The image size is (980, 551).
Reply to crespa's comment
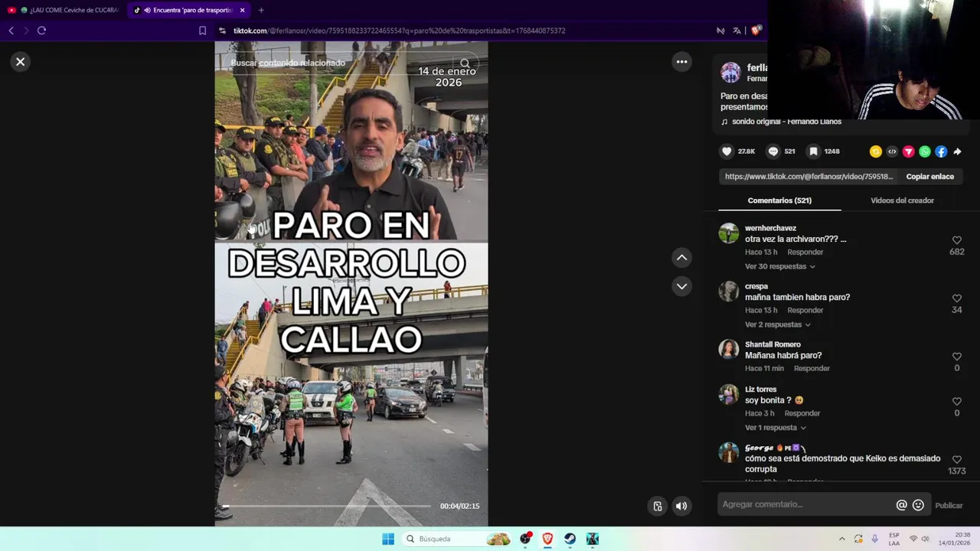click(805, 310)
